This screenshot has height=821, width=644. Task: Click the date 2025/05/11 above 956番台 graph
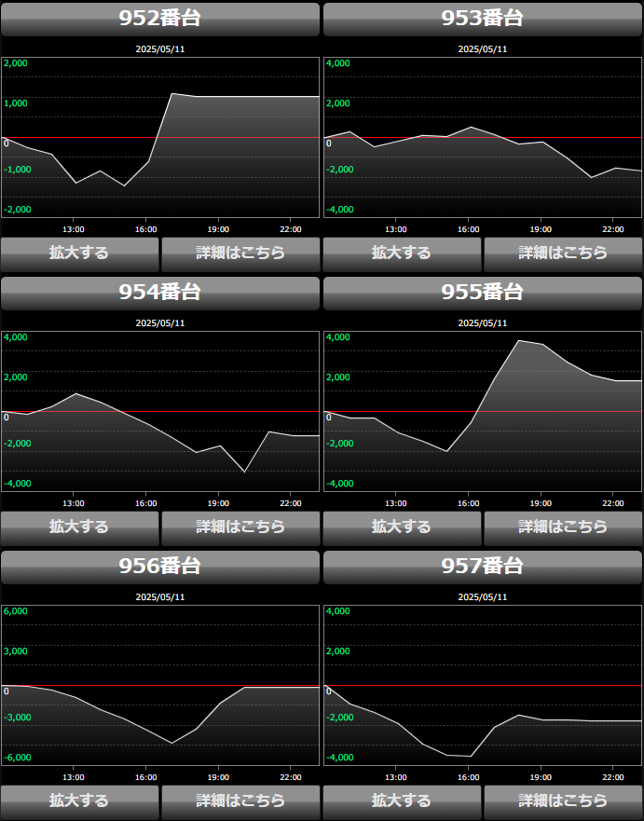[160, 597]
